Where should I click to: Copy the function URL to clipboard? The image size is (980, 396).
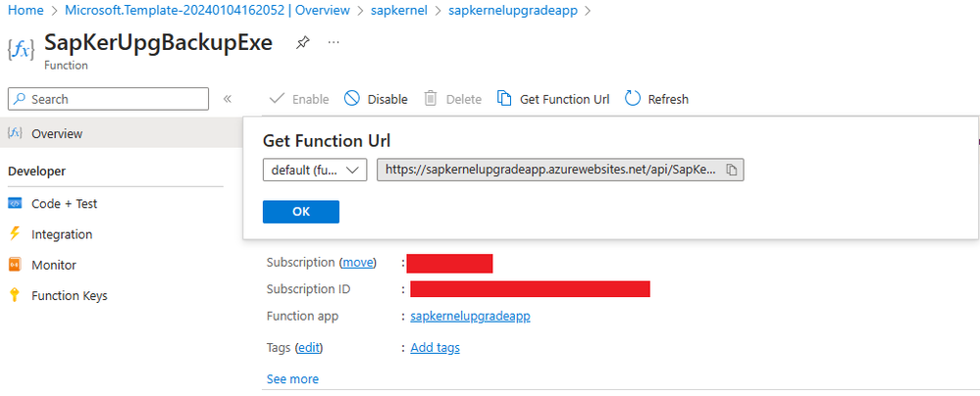click(x=733, y=170)
